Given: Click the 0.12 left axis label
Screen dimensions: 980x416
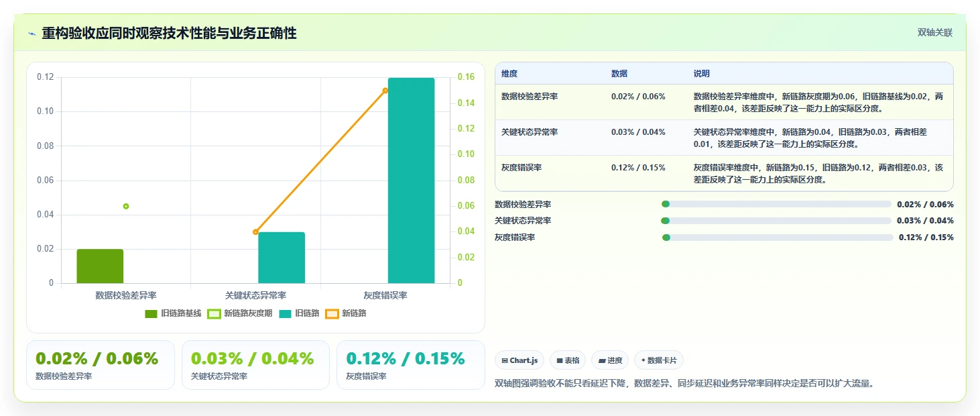Looking at the screenshot, I should 45,77.
